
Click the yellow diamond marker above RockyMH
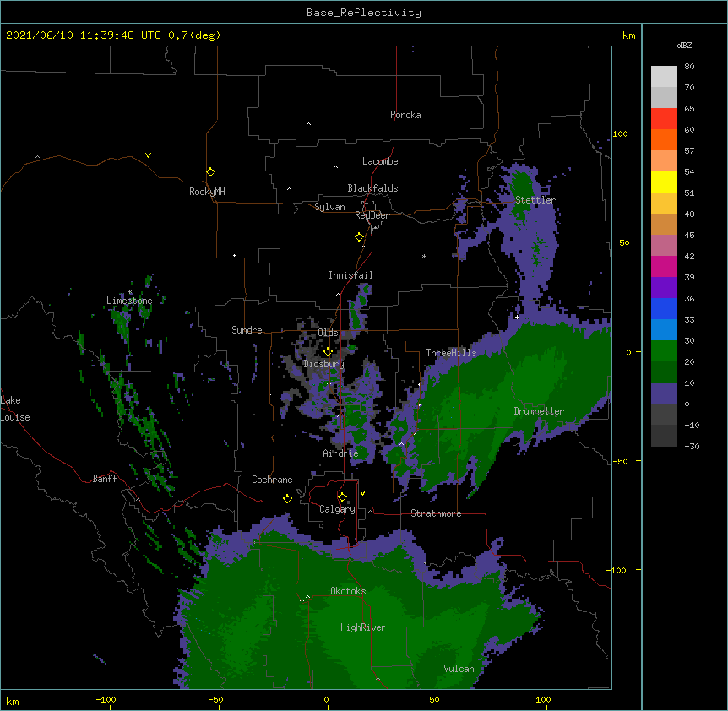[x=210, y=172]
